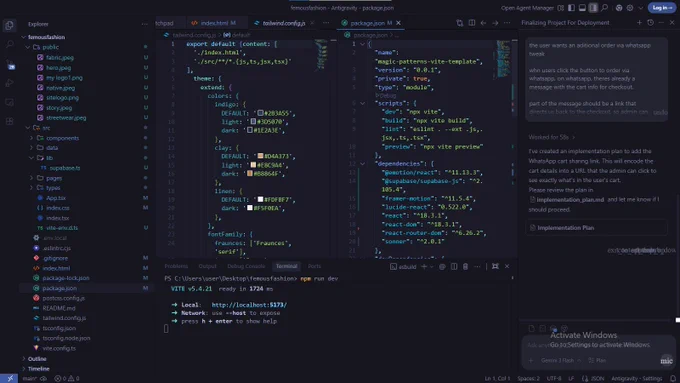The image size is (680, 383).
Task: Open the Debug Console tab
Action: point(246,266)
